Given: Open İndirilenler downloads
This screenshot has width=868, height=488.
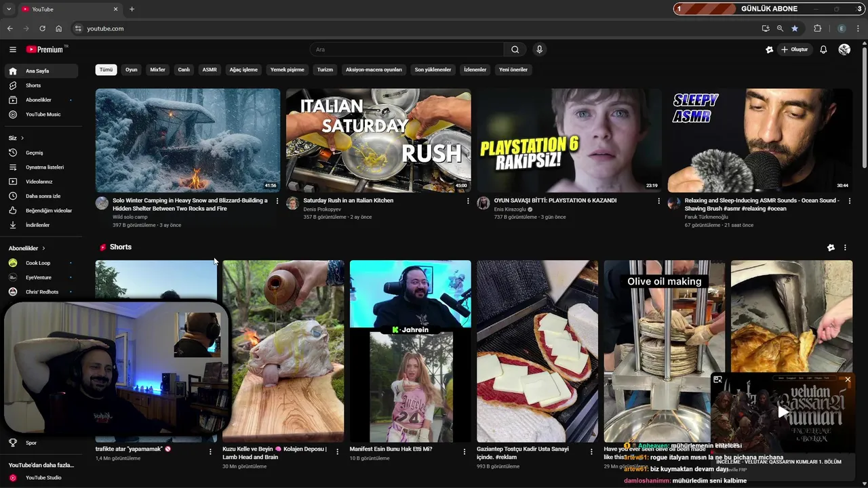Looking at the screenshot, I should (41, 225).
